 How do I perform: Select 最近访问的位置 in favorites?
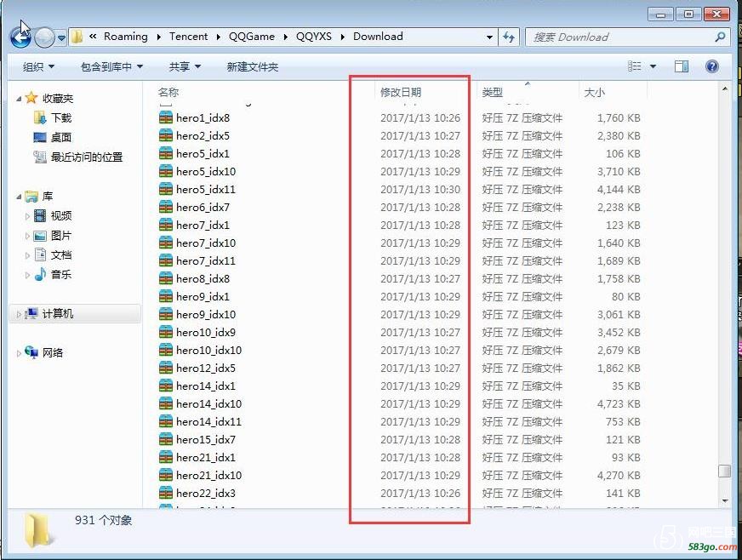click(78, 157)
